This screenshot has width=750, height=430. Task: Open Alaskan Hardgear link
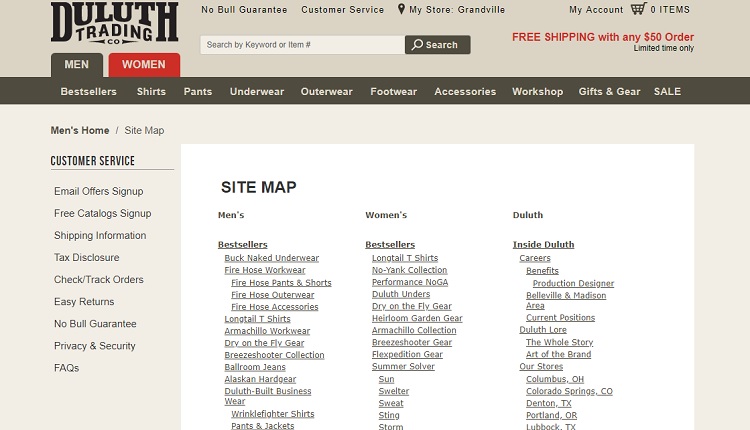[x=260, y=379]
